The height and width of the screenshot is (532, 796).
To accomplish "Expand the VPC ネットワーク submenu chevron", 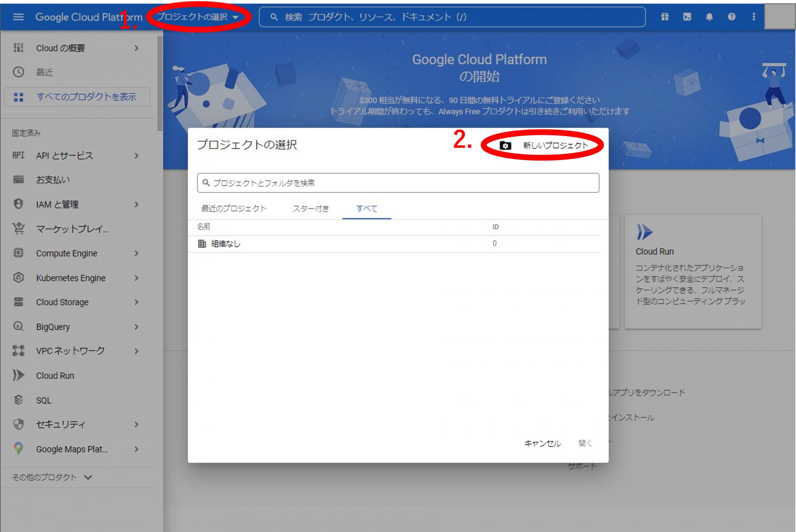I will (137, 351).
